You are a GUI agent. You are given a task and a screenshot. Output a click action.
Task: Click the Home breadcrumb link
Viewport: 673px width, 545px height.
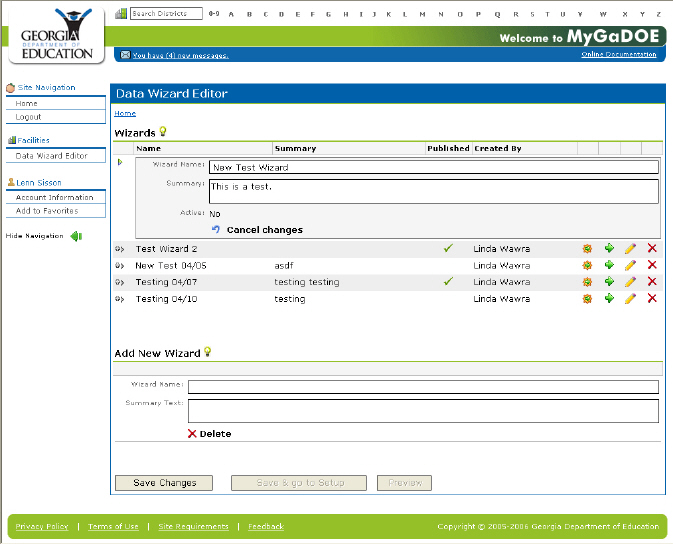coord(125,113)
